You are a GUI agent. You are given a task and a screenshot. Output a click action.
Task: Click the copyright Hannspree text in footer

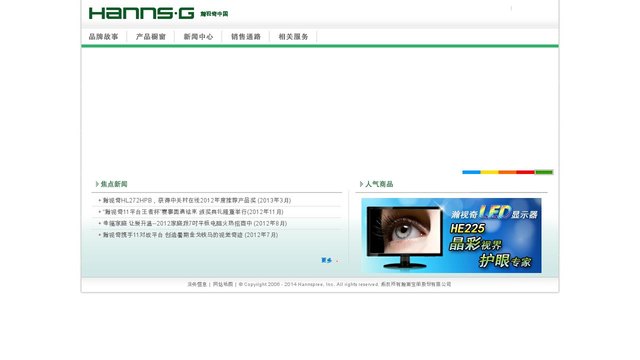345,284
